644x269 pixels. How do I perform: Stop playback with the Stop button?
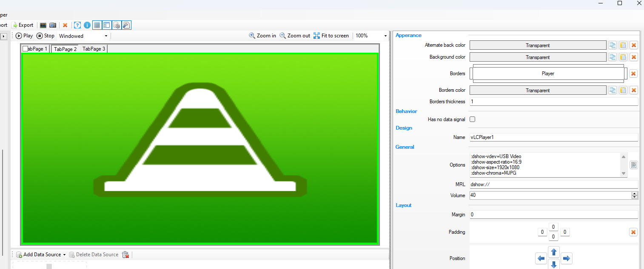point(46,36)
